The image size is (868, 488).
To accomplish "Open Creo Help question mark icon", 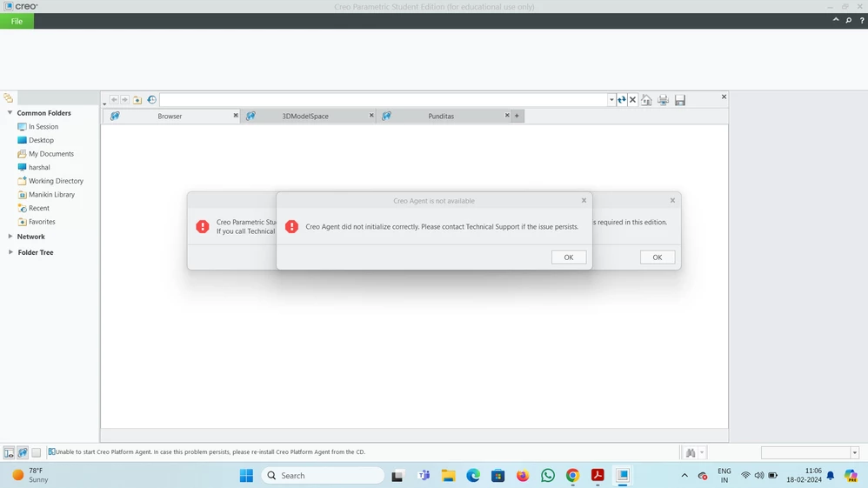I will [861, 21].
